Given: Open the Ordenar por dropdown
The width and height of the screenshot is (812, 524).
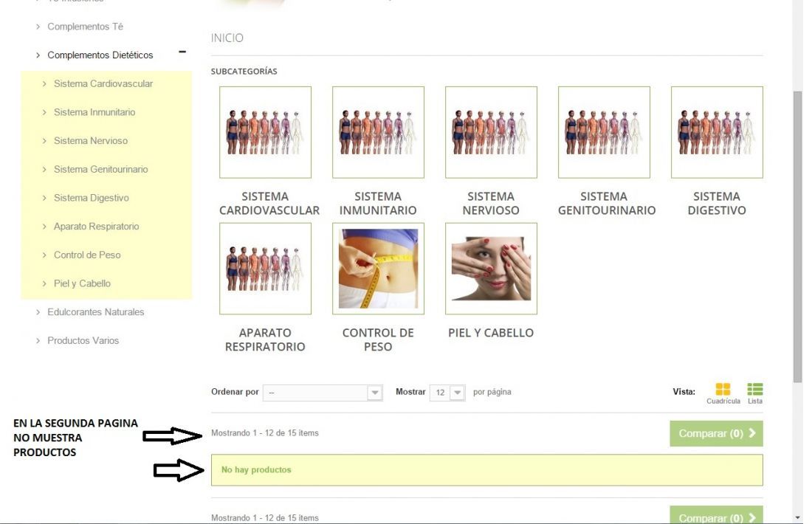Looking at the screenshot, I should (323, 393).
